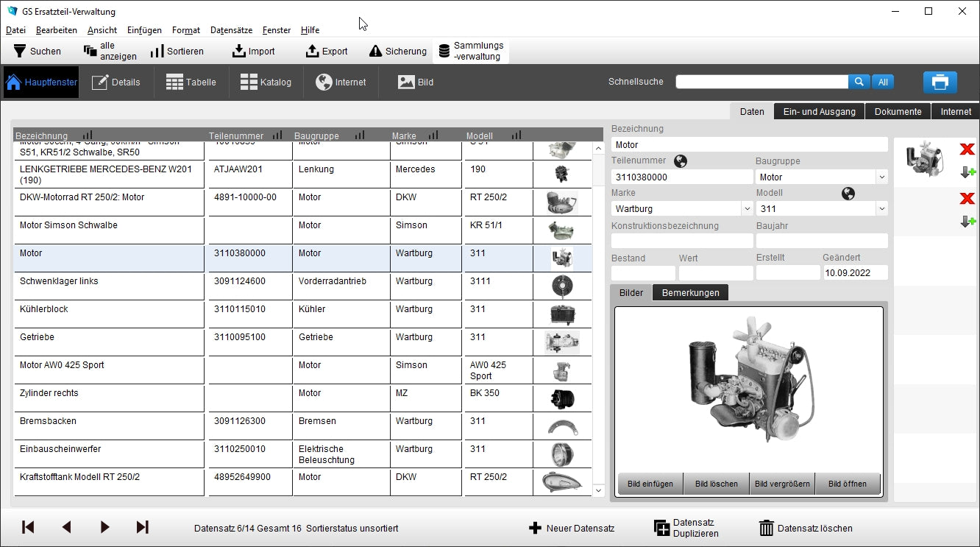Select the Kühlerblock row thumbnail

pyautogui.click(x=562, y=314)
